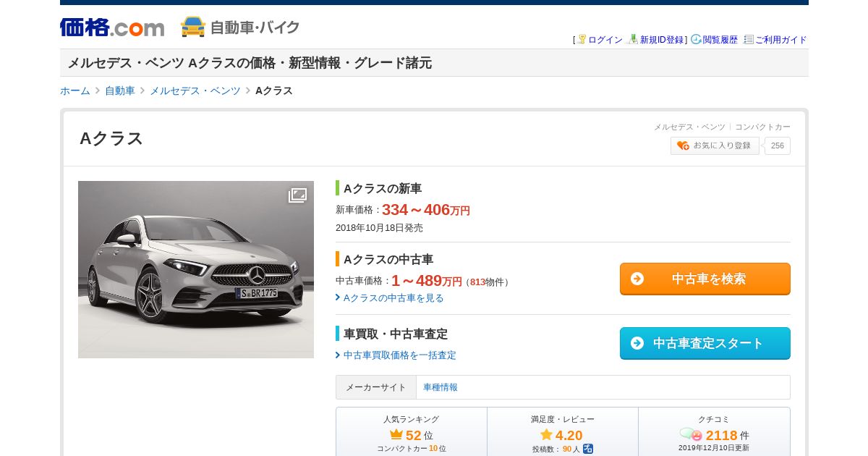Click the yellow car category icon
868x456 pixels.
point(193,27)
